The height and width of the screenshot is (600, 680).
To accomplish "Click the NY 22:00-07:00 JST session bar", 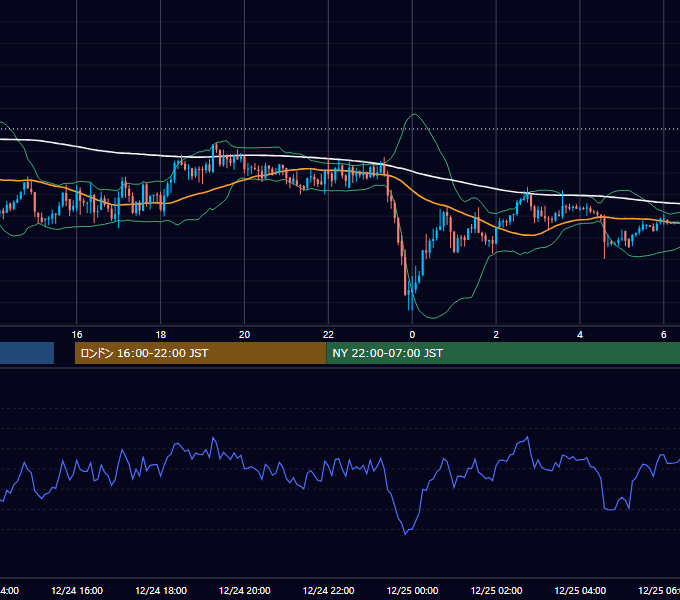I will click(503, 353).
